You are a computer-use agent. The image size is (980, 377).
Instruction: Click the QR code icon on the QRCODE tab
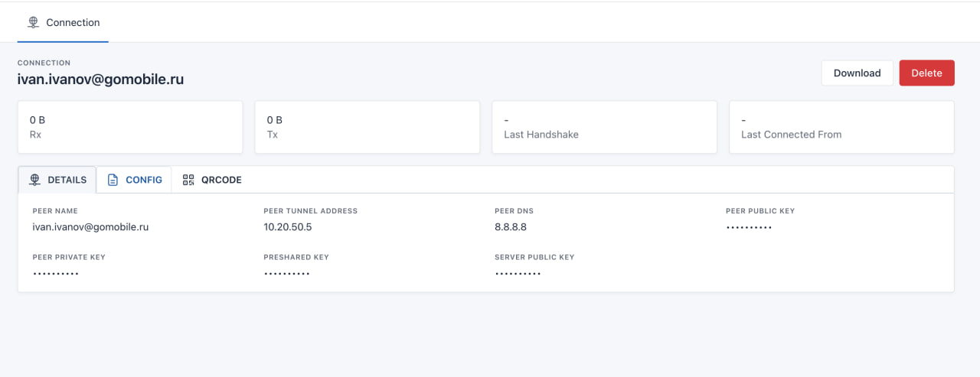click(x=188, y=180)
